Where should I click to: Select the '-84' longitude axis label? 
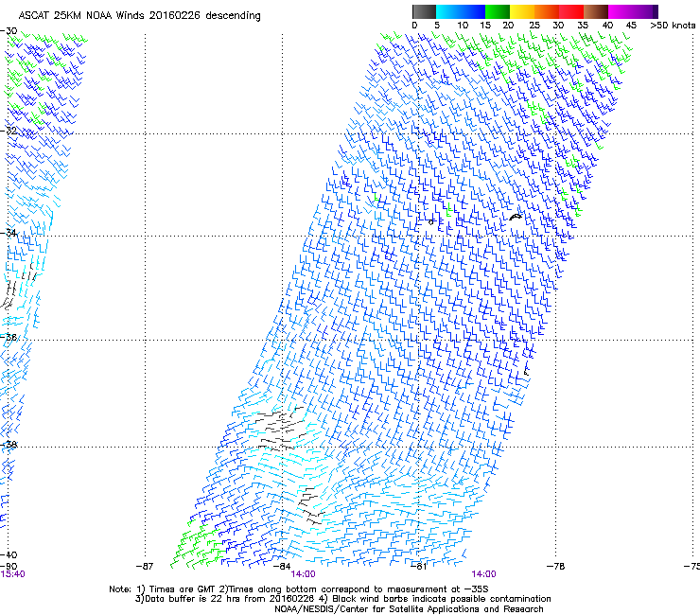click(x=282, y=567)
